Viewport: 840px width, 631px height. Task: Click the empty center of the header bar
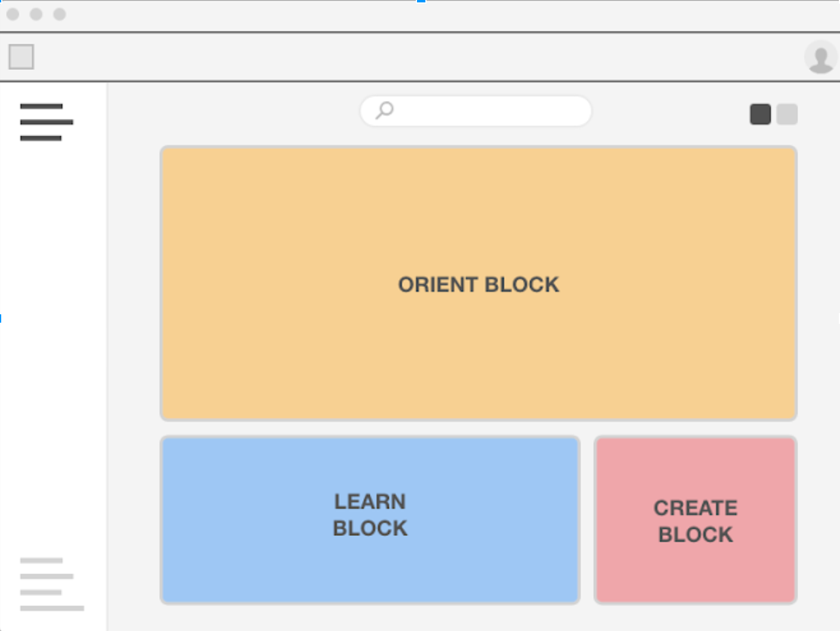point(418,57)
